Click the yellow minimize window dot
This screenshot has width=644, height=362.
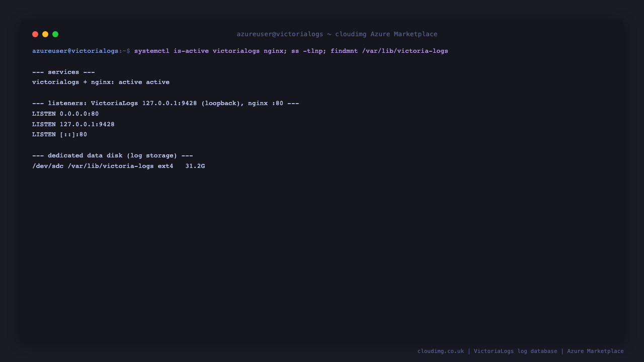[x=45, y=34]
